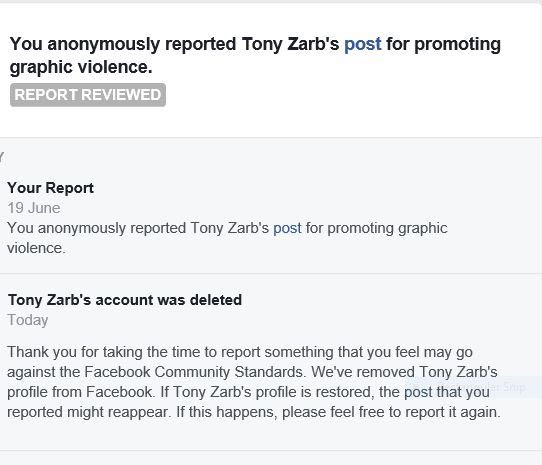The width and height of the screenshot is (542, 465).
Task: Click the word violence under Your Report
Action: [x=36, y=248]
